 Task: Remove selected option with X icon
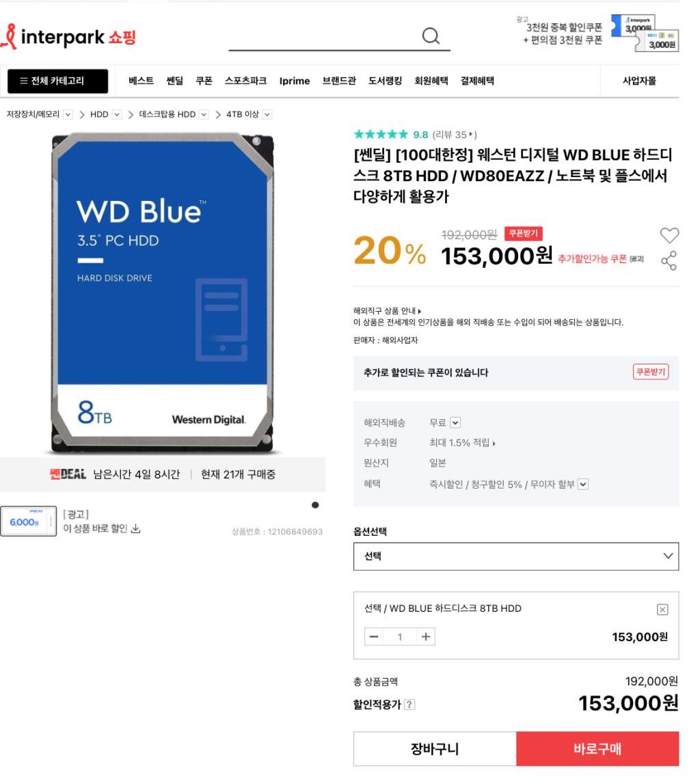pos(662,610)
